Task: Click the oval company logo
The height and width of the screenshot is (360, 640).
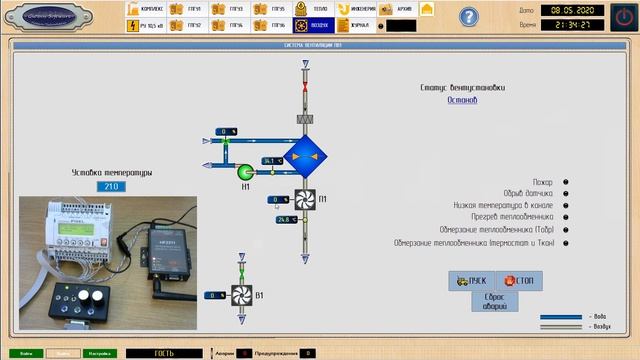Action: (49, 17)
